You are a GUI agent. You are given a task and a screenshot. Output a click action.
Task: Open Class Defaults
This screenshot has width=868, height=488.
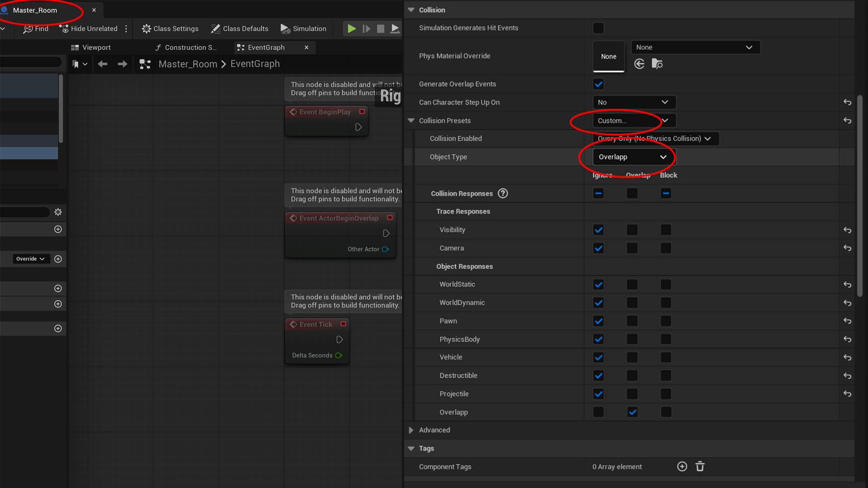click(240, 28)
